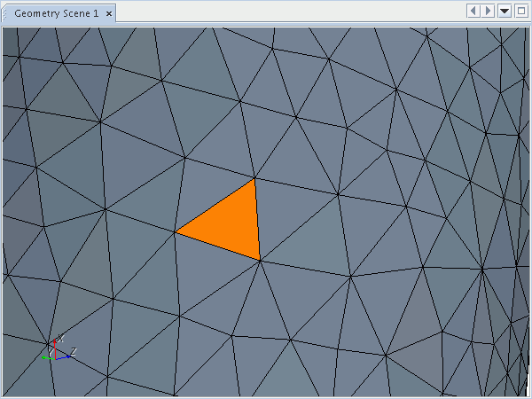
Task: Click the red X axis arrow
Action: [x=55, y=348]
